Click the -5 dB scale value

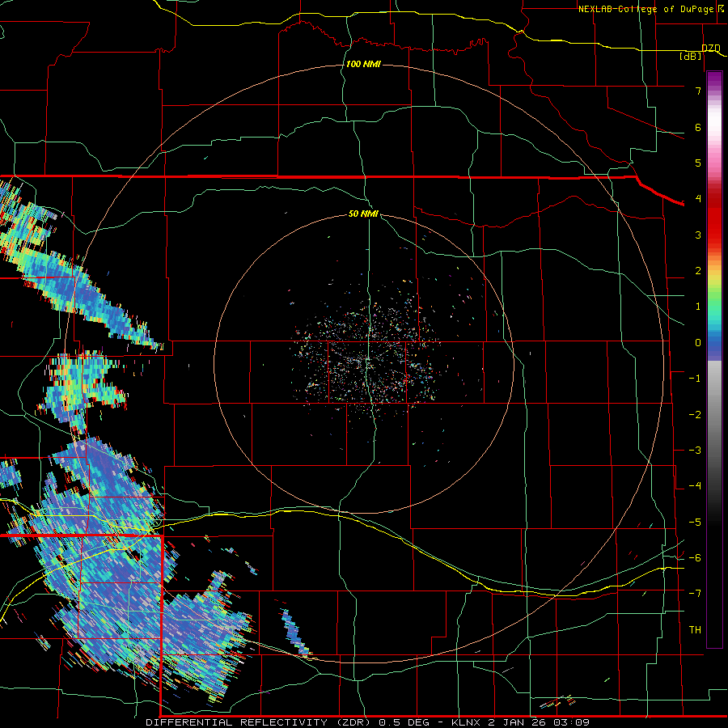pyautogui.click(x=695, y=523)
